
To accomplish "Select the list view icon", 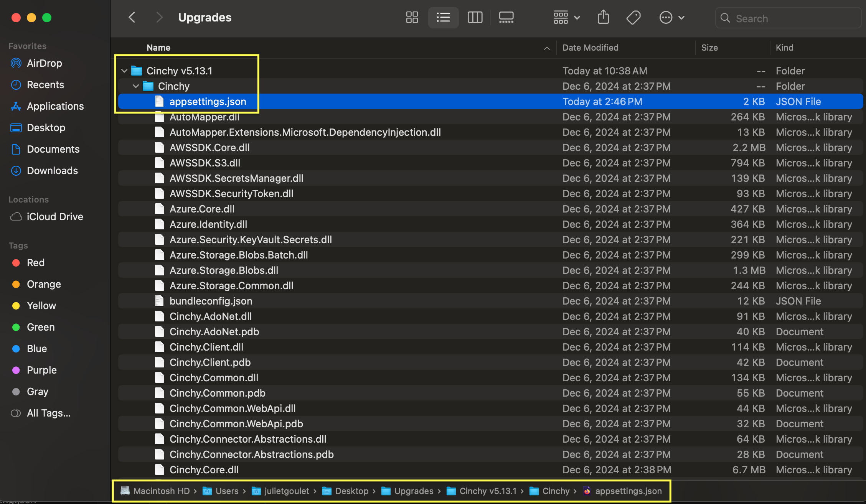I will coord(442,17).
